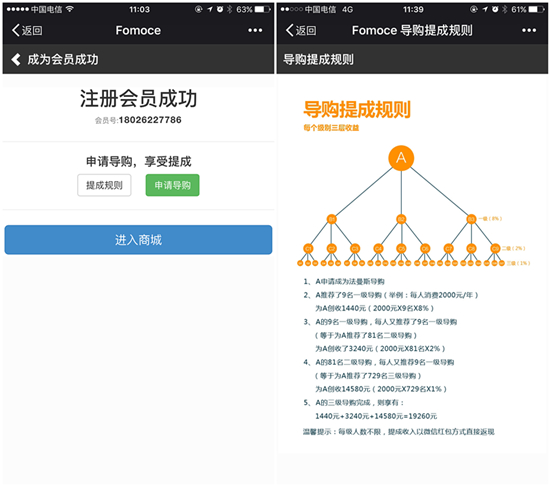This screenshot has width=550, height=486.
Task: Tap 返回 back arrow on 导购提成规则 screen
Action: point(301,31)
